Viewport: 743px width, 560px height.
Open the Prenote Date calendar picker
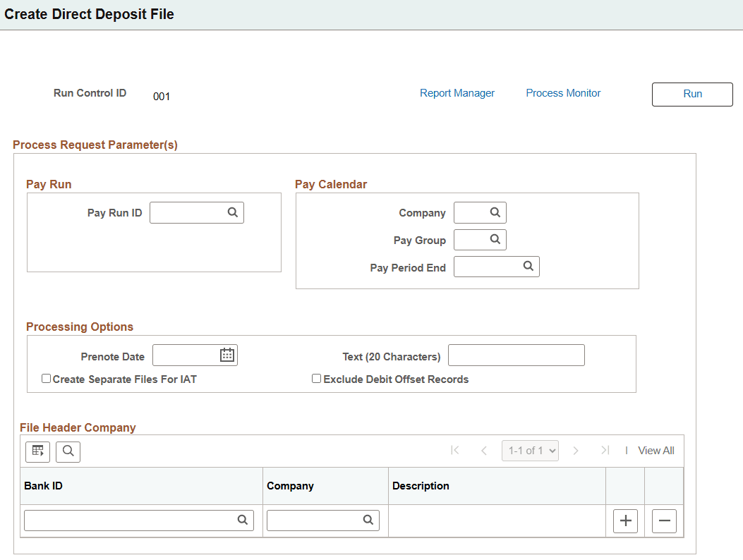(226, 355)
